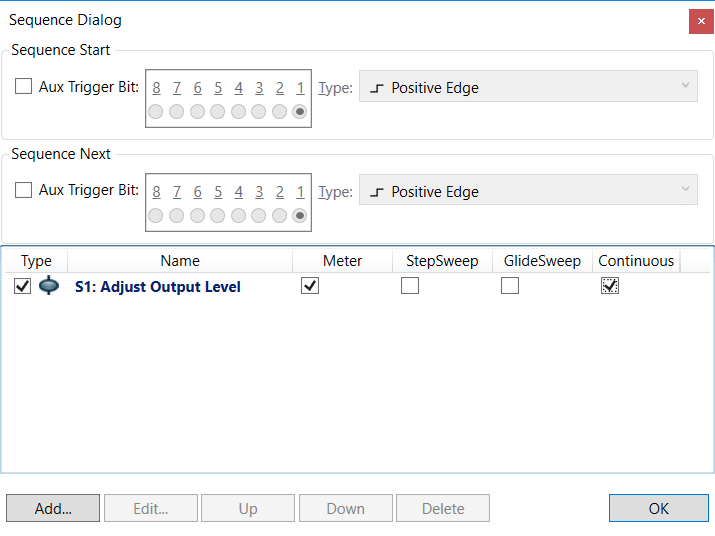
Task: Uncheck the Meter checkbox for S1
Action: tap(310, 286)
